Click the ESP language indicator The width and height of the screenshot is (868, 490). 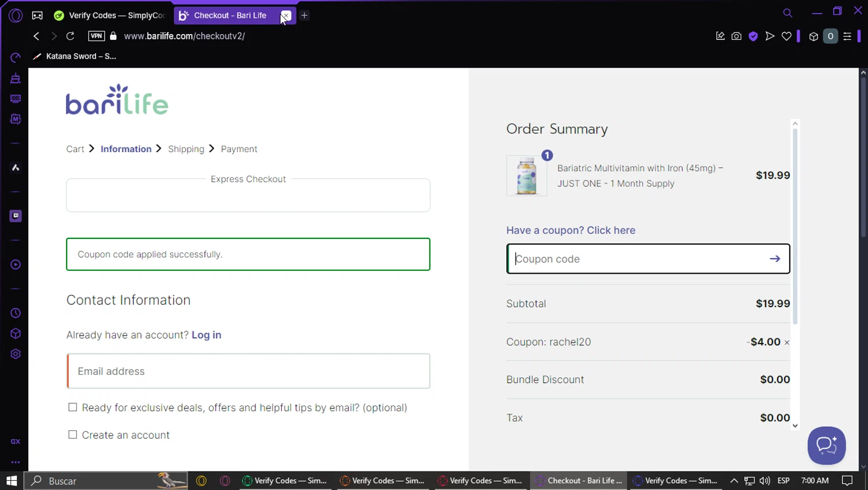(784, 481)
